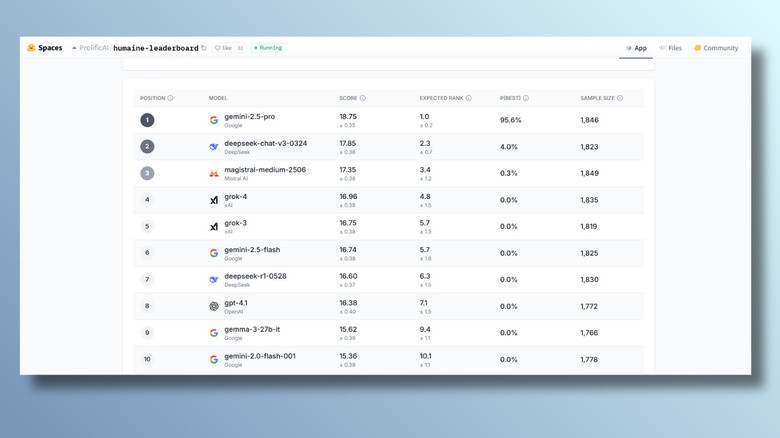Click the info icon beside Position header
The width and height of the screenshot is (780, 438).
[171, 98]
